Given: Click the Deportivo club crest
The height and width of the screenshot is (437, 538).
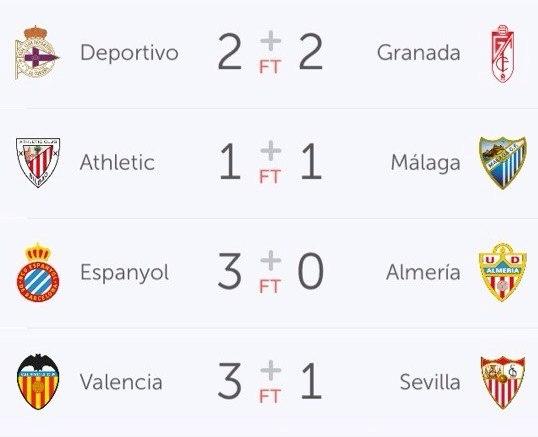Looking at the screenshot, I should tap(37, 52).
